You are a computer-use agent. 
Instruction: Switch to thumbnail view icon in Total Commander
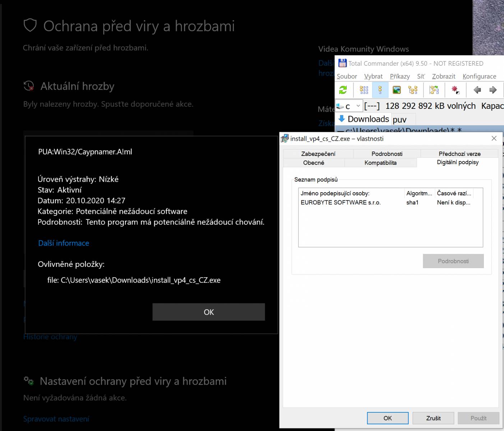click(397, 90)
